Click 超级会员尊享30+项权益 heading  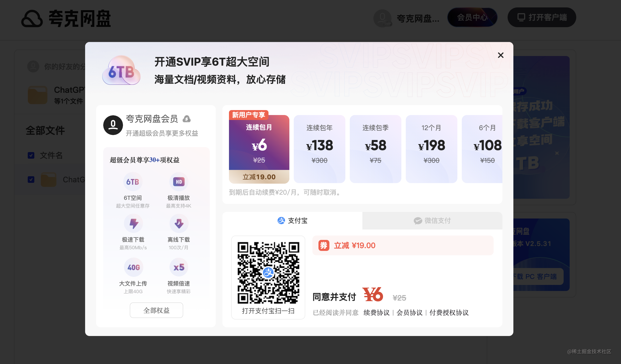(x=144, y=160)
